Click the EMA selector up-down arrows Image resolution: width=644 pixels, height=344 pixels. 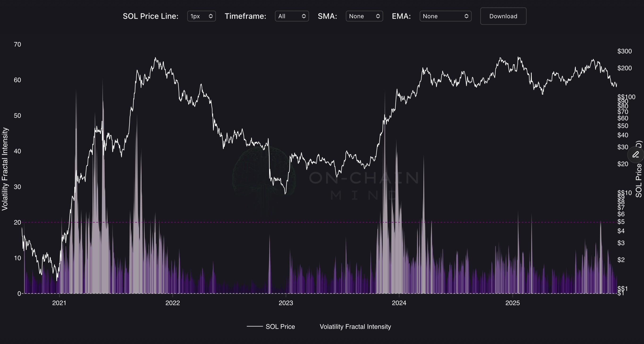point(466,16)
